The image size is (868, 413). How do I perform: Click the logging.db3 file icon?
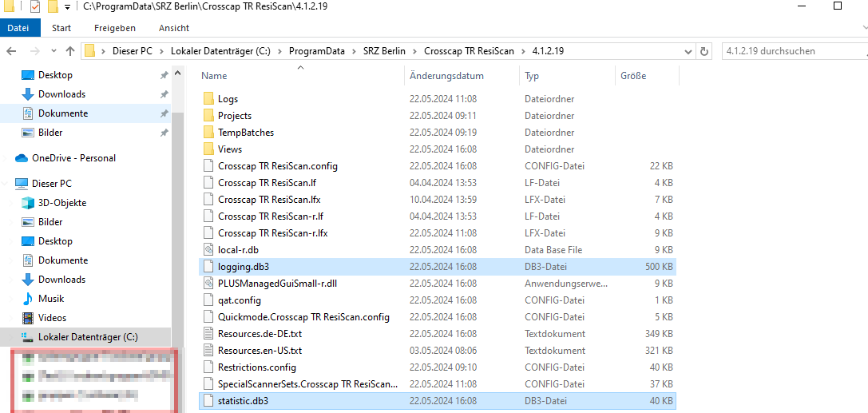coord(208,266)
